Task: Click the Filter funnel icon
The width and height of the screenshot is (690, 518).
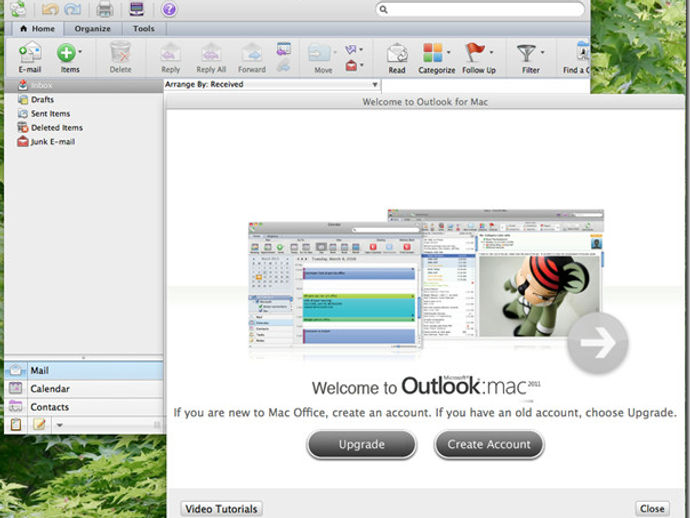Action: [x=527, y=53]
